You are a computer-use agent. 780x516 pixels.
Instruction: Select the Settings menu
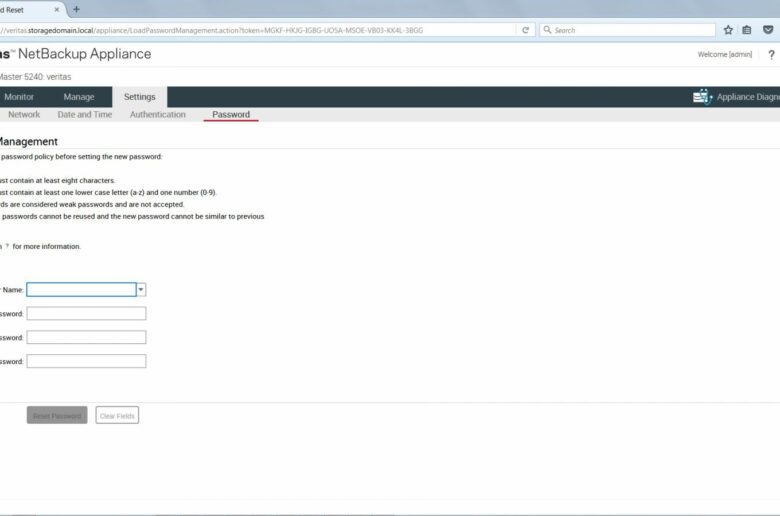139,97
